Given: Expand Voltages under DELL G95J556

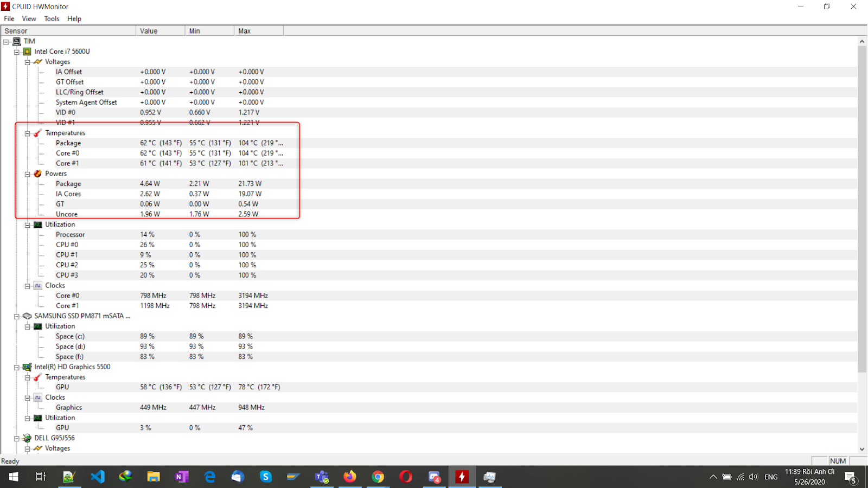Looking at the screenshot, I should pos(28,448).
